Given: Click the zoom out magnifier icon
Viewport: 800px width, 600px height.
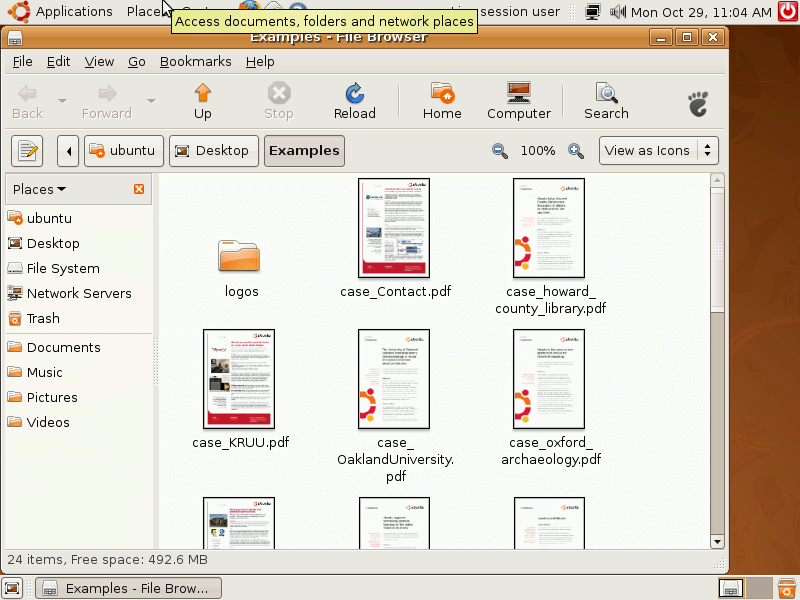Looking at the screenshot, I should (x=500, y=151).
